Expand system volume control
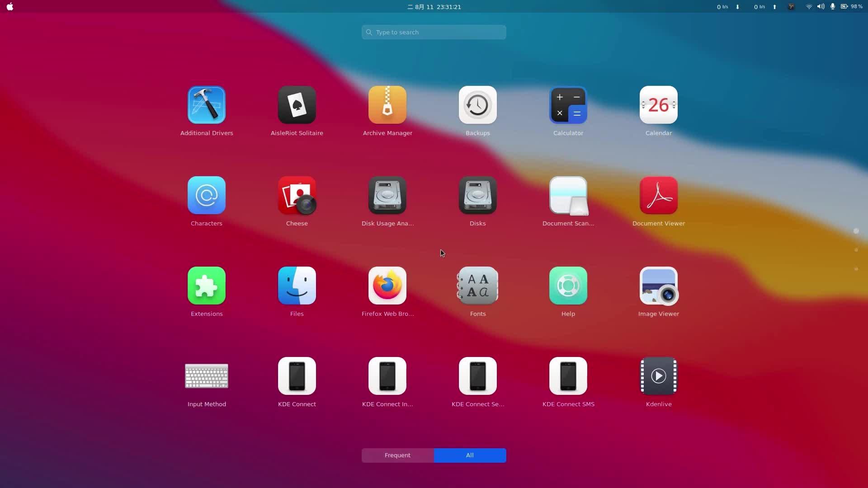The image size is (868, 488). (x=821, y=7)
